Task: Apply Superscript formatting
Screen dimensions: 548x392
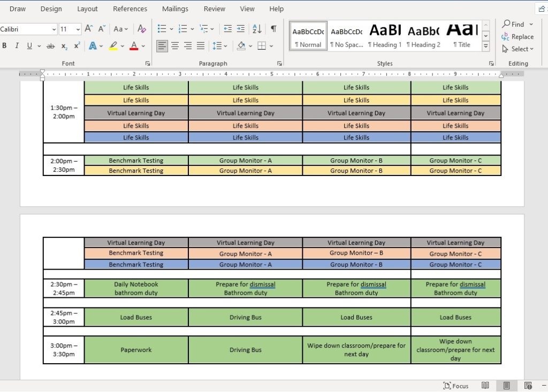Action: click(77, 46)
